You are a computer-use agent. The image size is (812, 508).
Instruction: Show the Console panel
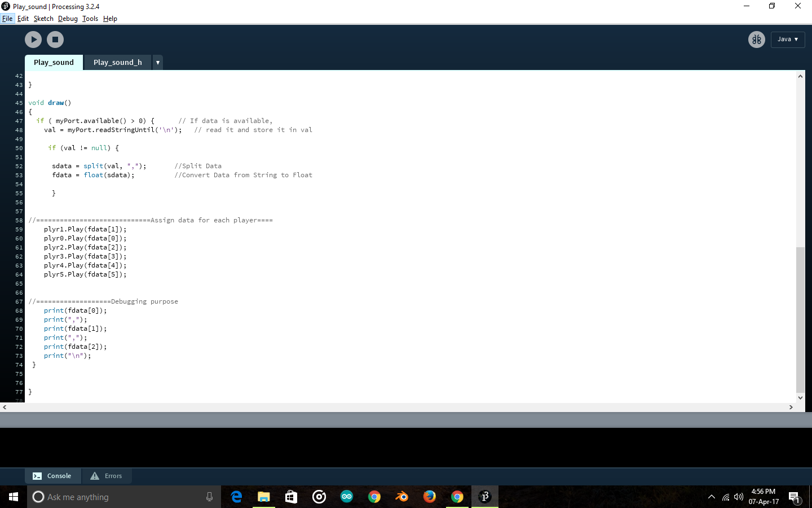(52, 476)
